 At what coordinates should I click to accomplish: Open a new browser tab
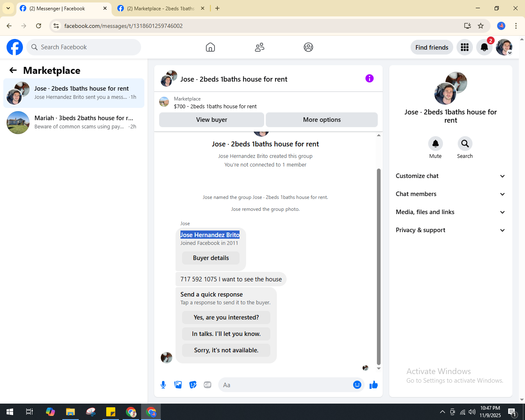[217, 8]
